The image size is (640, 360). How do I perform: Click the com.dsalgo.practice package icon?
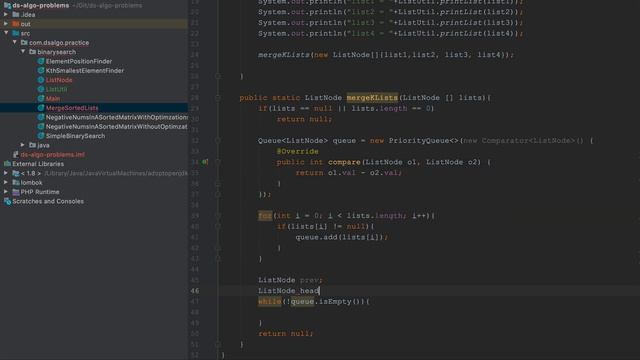click(x=24, y=42)
